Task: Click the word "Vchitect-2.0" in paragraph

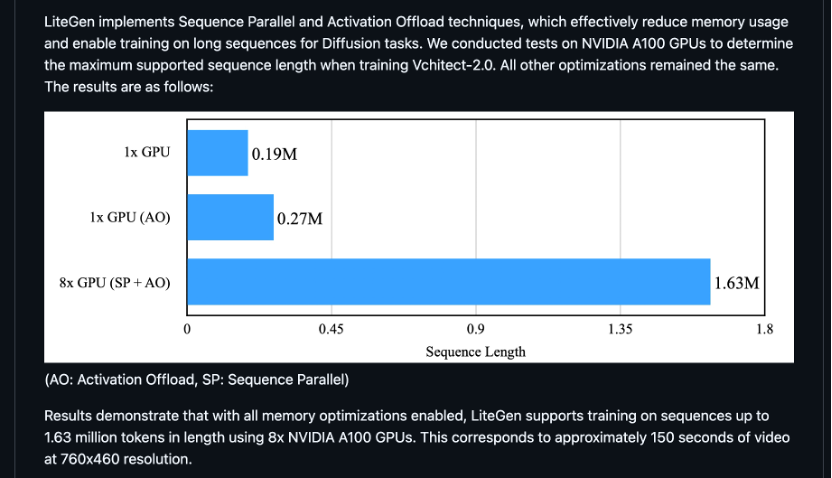Action: 454,65
